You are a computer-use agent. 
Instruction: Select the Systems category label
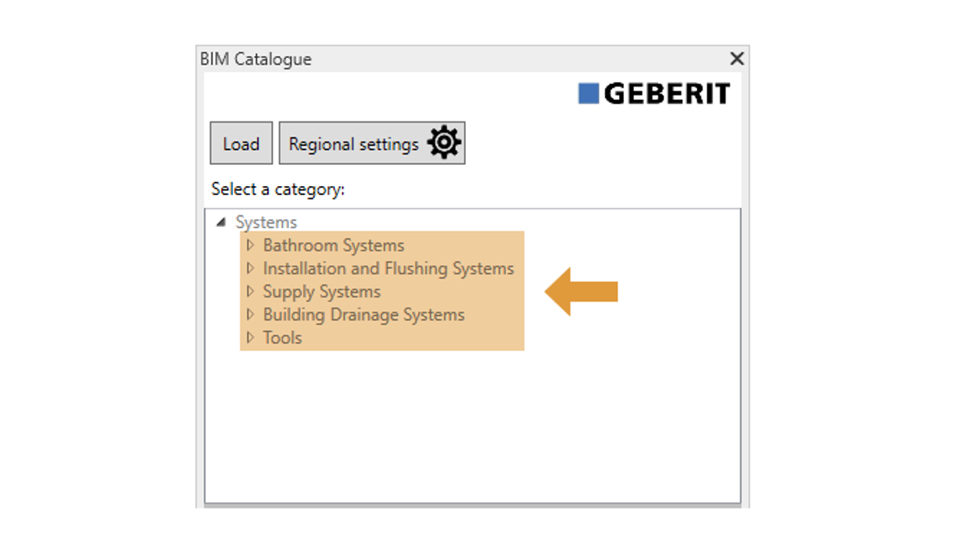266,222
